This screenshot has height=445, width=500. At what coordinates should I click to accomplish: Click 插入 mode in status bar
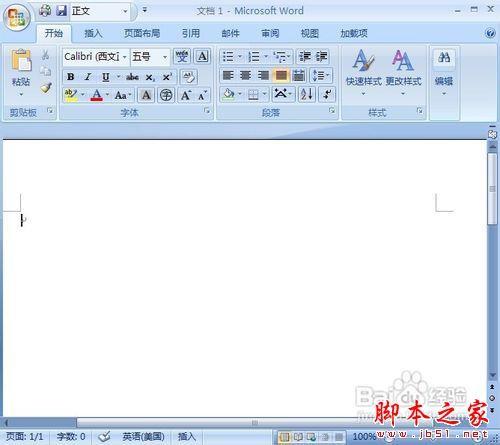pyautogui.click(x=186, y=436)
